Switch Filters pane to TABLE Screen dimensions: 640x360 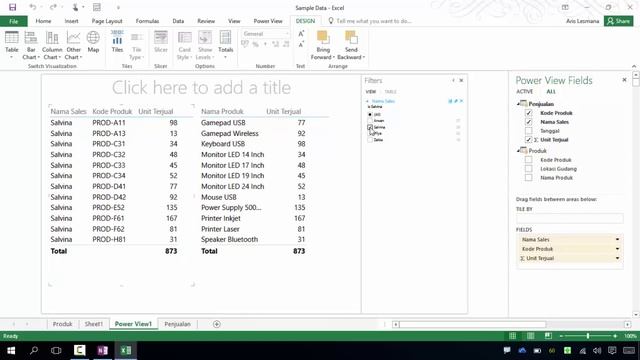[x=390, y=91]
